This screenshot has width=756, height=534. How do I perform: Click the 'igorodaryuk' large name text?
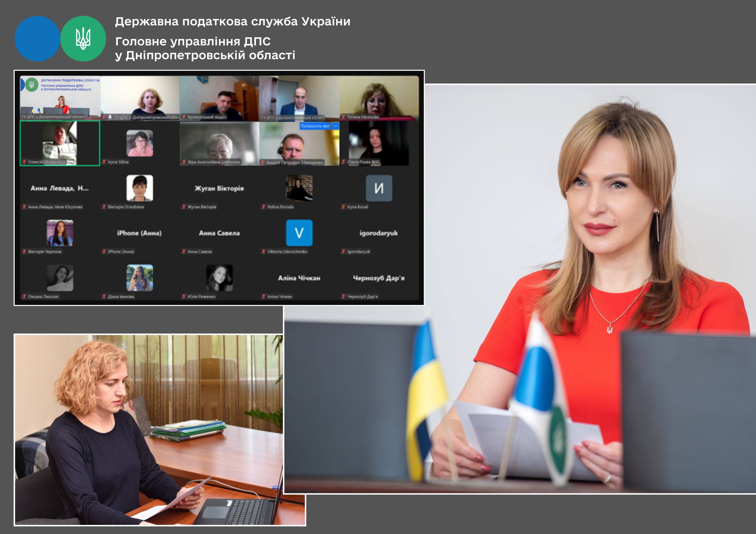coord(379,233)
